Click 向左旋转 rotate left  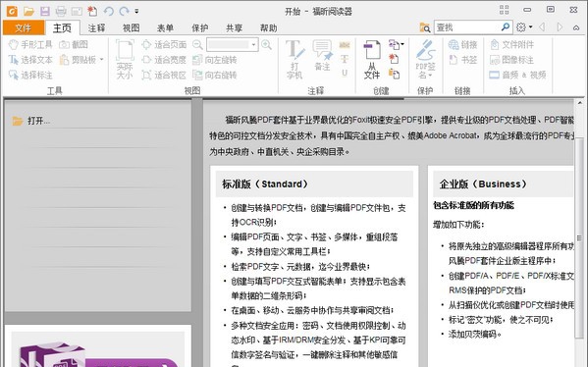pos(215,60)
